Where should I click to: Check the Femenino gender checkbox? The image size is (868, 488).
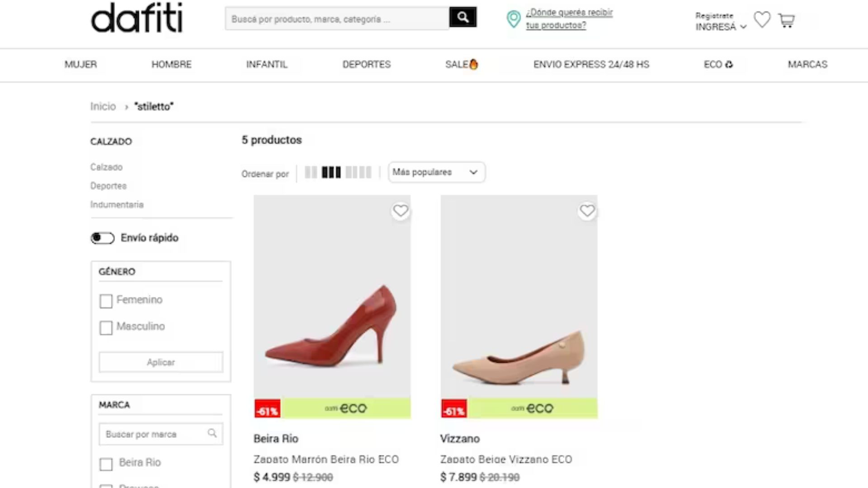click(x=106, y=301)
